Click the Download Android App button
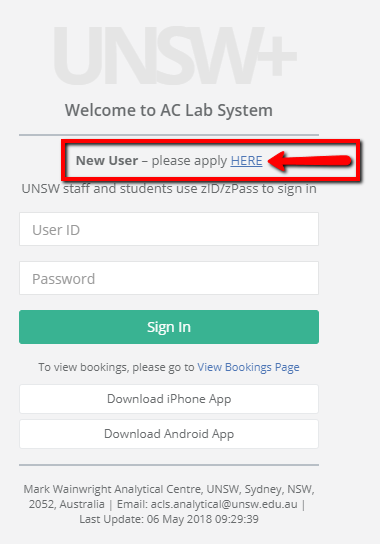The width and height of the screenshot is (380, 544). coord(169,434)
